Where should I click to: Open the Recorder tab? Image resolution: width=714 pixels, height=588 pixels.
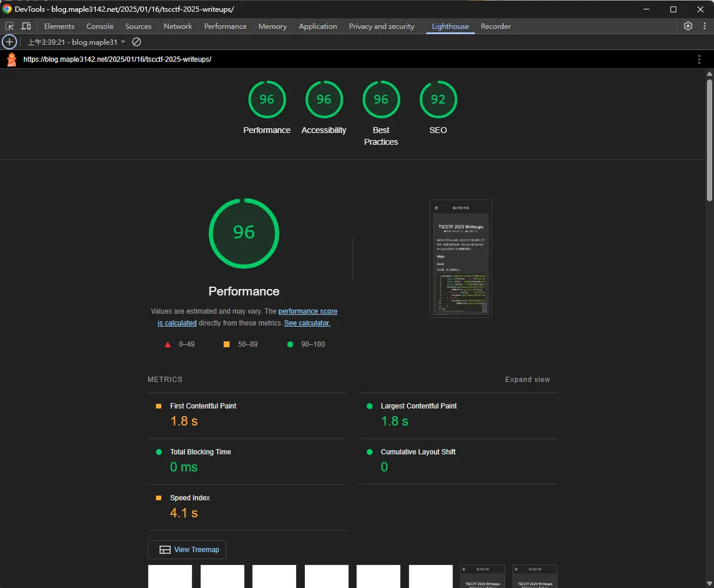point(496,26)
